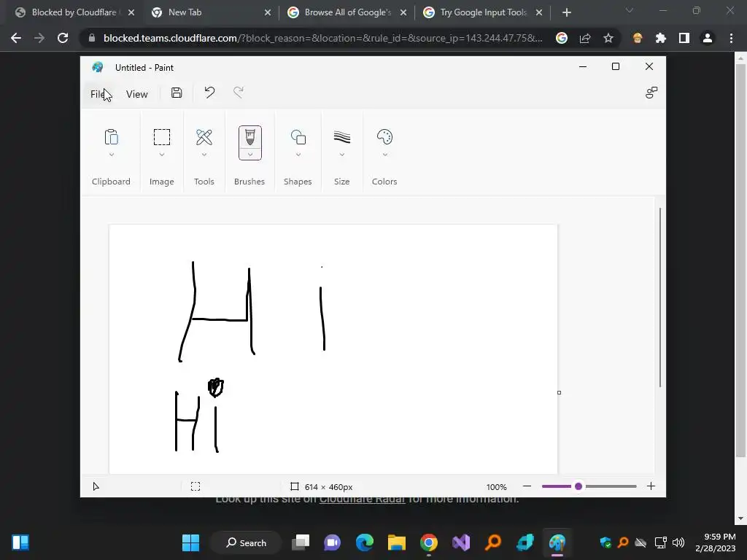
Task: Expand the Clipboard dropdown chevron
Action: click(x=111, y=155)
